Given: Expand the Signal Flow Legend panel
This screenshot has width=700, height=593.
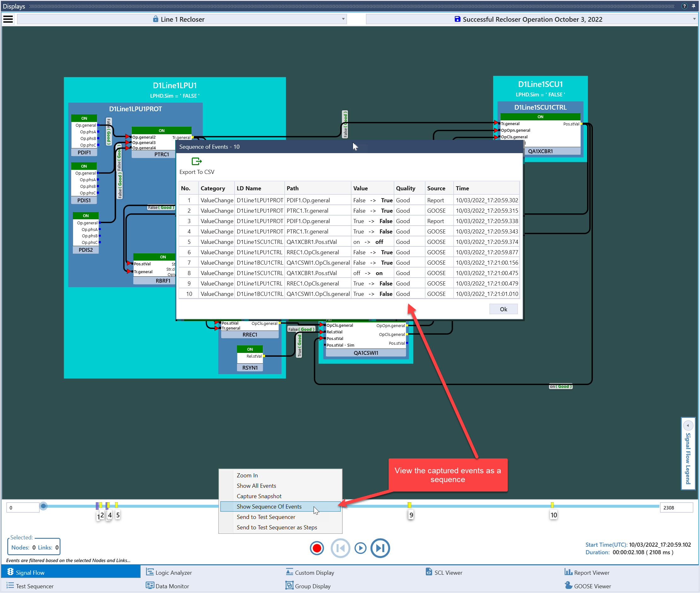Looking at the screenshot, I should [x=688, y=426].
